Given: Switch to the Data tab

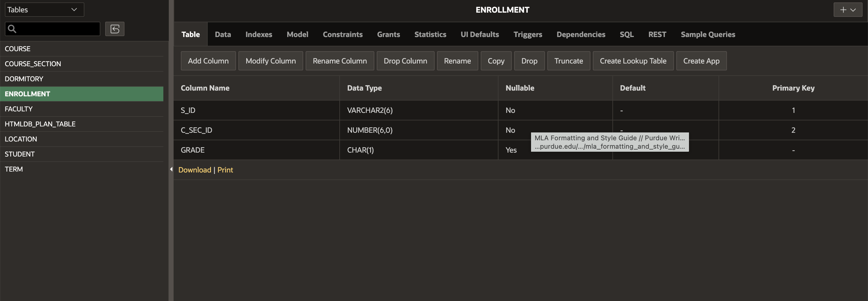Looking at the screenshot, I should click(x=223, y=34).
